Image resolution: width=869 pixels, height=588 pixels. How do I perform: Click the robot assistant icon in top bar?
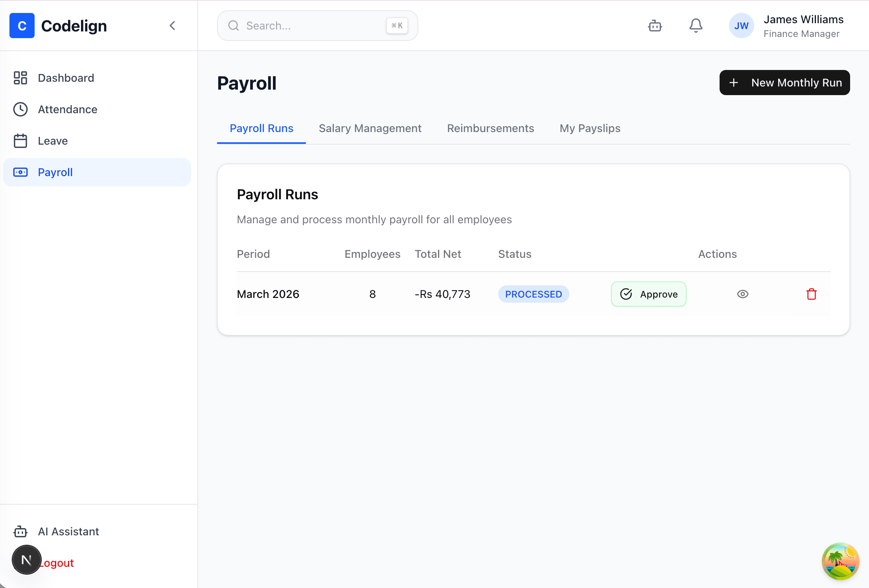pos(655,25)
